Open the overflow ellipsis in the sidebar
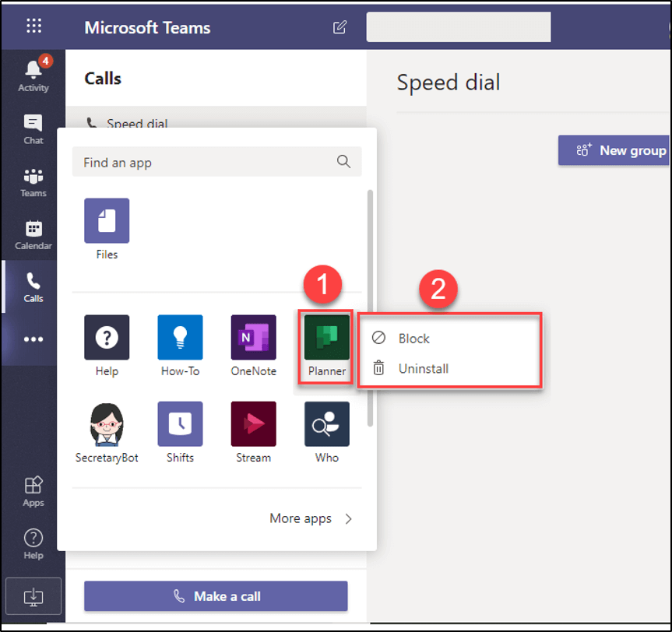This screenshot has height=632, width=672. pyautogui.click(x=32, y=339)
